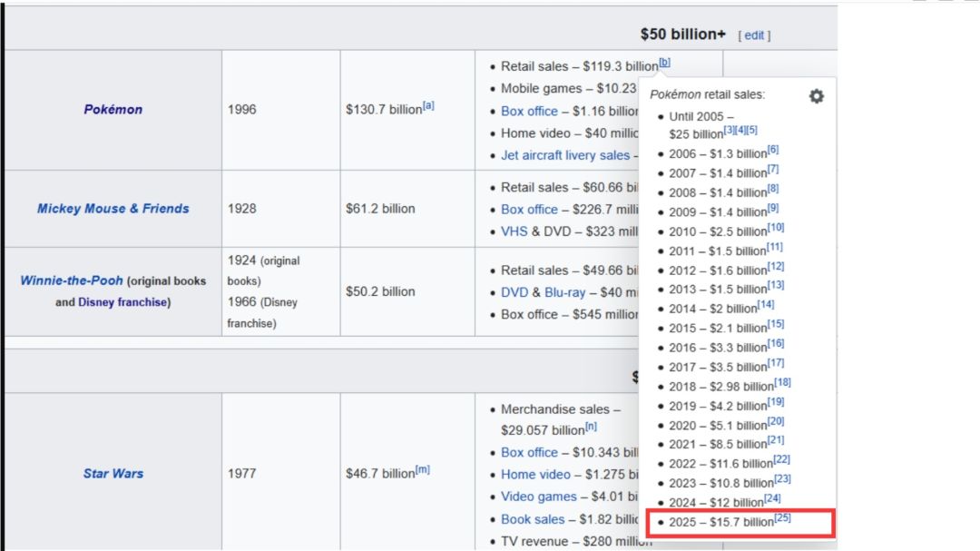Edit the $50 billion+ section

point(754,35)
